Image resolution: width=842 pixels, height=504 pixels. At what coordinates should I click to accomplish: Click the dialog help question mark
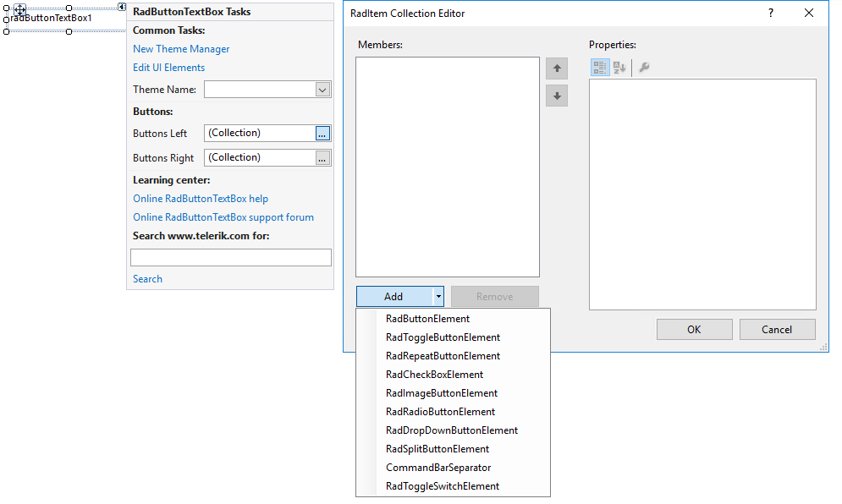(x=770, y=13)
